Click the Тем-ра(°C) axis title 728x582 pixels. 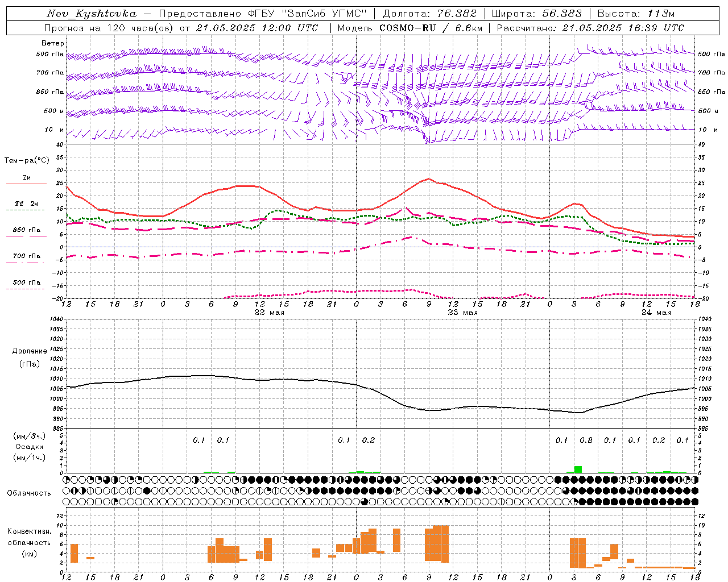tap(27, 161)
